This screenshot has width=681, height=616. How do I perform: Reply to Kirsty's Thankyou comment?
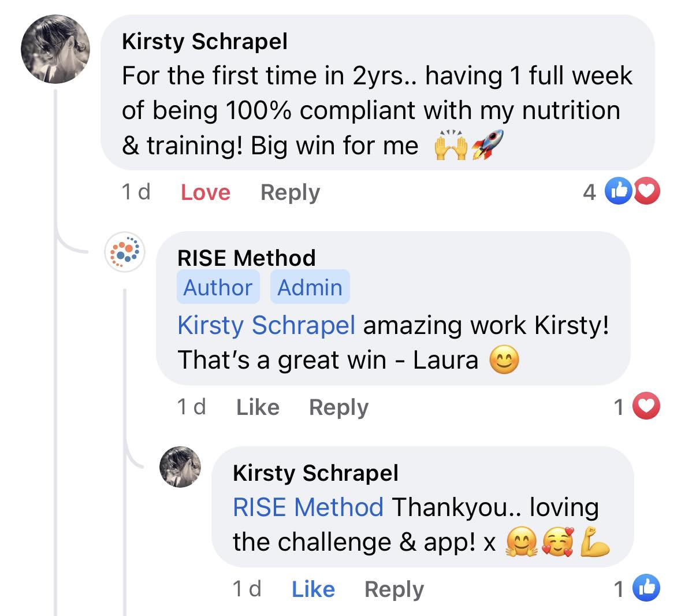(394, 589)
